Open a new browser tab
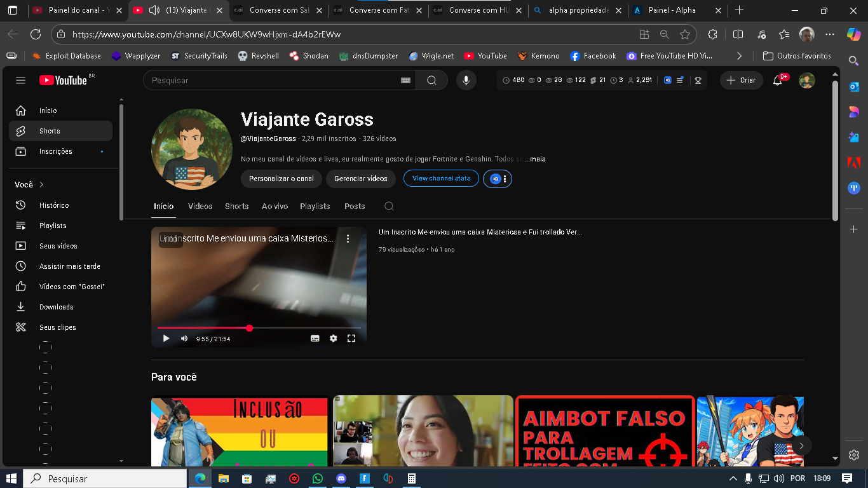868x488 pixels. pyautogui.click(x=739, y=10)
